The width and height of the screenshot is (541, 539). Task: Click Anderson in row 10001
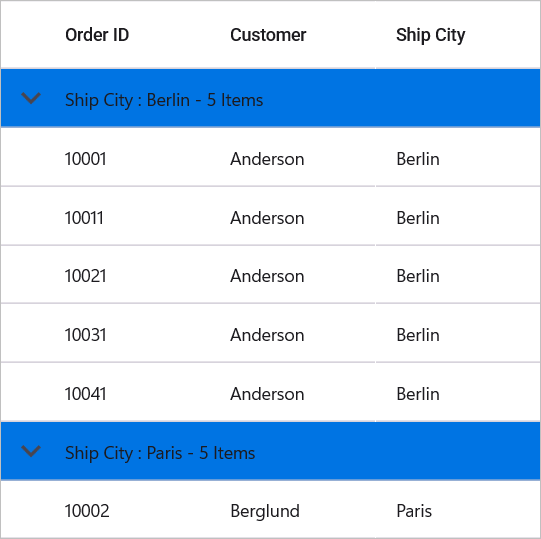pos(267,159)
